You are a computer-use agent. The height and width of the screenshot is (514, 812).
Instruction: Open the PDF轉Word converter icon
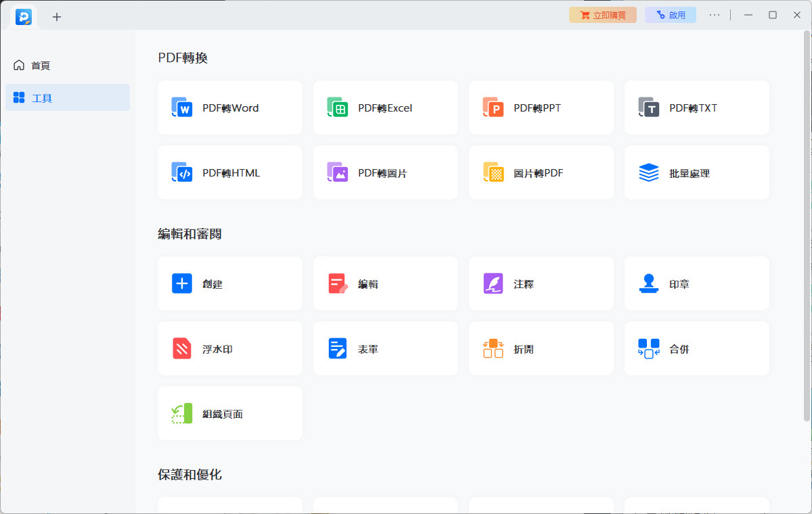tap(182, 108)
